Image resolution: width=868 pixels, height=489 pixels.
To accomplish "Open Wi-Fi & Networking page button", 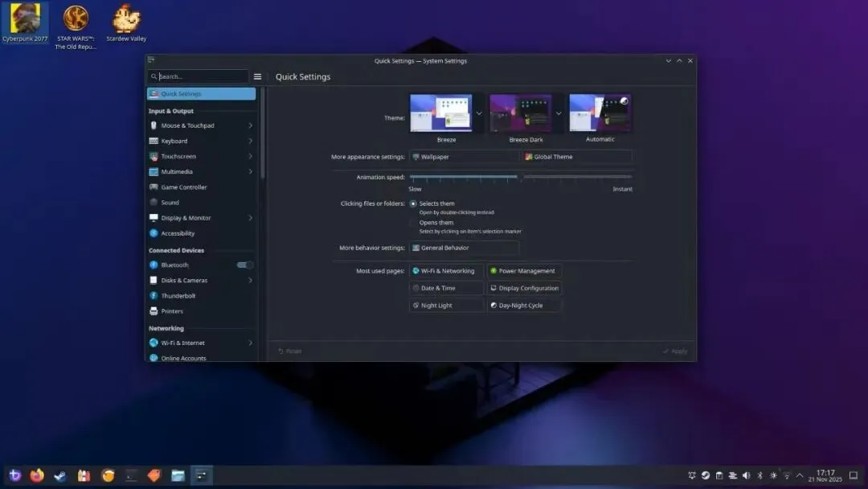I will [x=446, y=271].
